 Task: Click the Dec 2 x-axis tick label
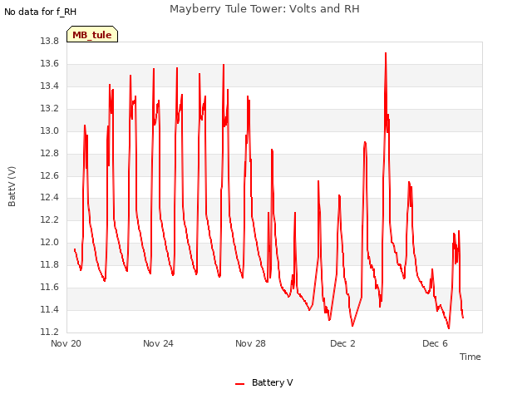342,343
